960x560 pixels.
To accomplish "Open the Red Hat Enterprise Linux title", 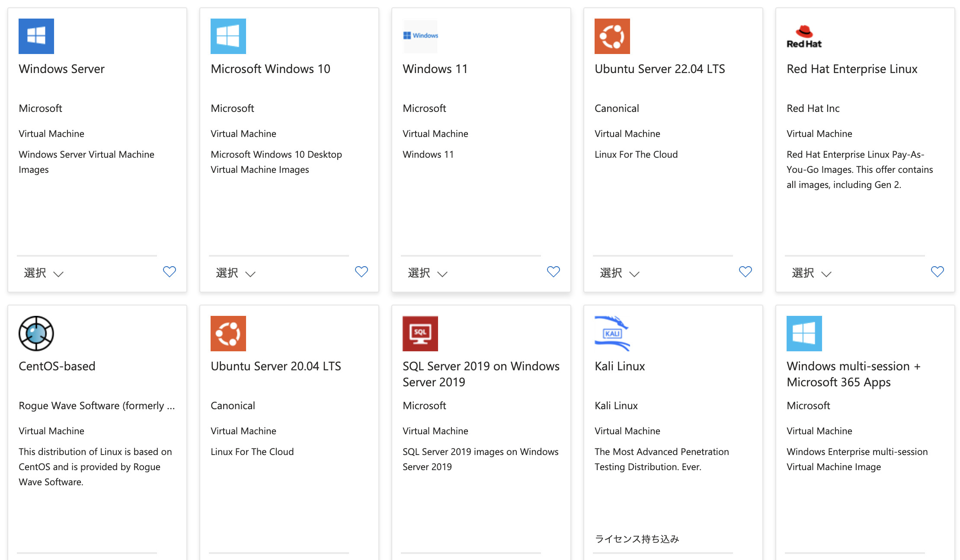I will click(852, 69).
